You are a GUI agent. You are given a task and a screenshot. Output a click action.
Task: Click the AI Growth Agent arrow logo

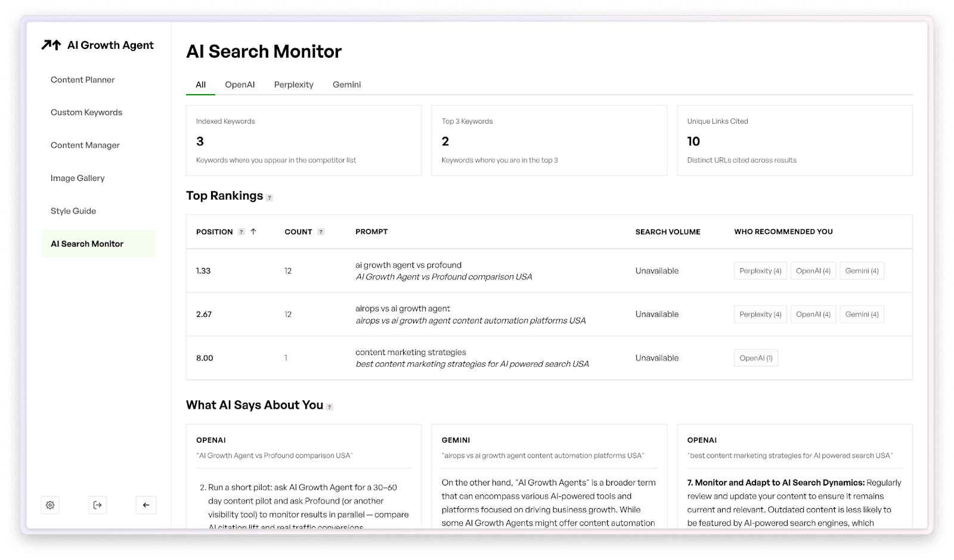click(x=51, y=45)
